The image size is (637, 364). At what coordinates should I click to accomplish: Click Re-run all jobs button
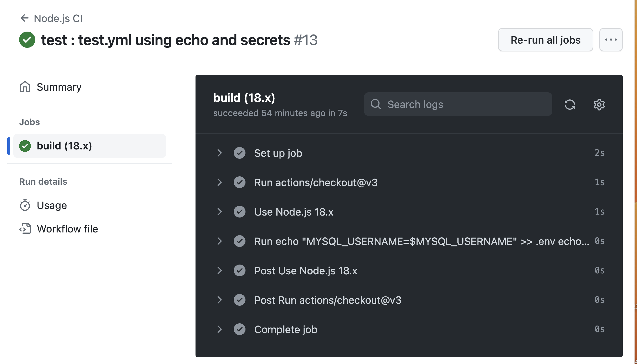546,40
